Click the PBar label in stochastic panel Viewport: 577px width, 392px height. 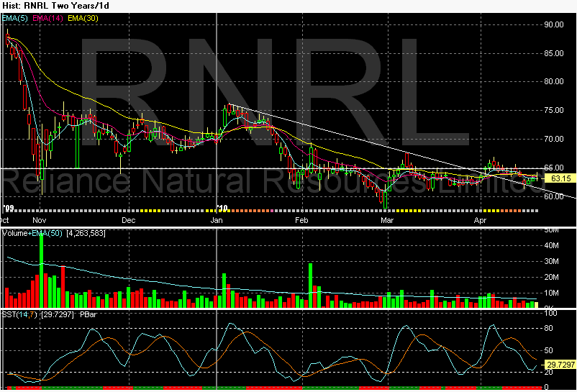pyautogui.click(x=88, y=315)
